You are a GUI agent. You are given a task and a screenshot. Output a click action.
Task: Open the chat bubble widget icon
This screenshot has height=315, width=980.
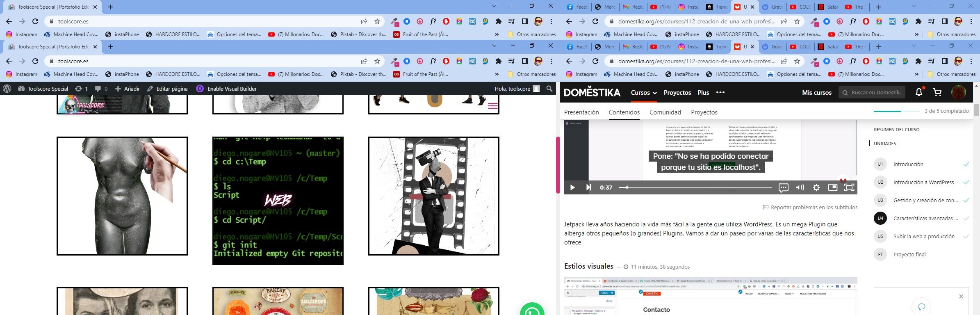921,307
